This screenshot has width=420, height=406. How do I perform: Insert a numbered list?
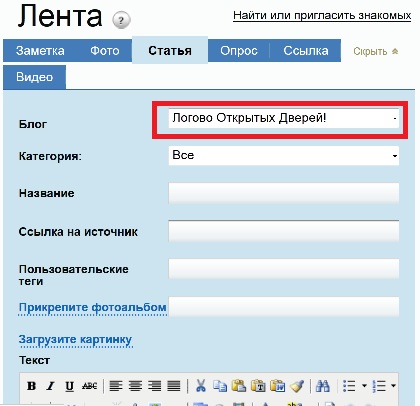(379, 386)
